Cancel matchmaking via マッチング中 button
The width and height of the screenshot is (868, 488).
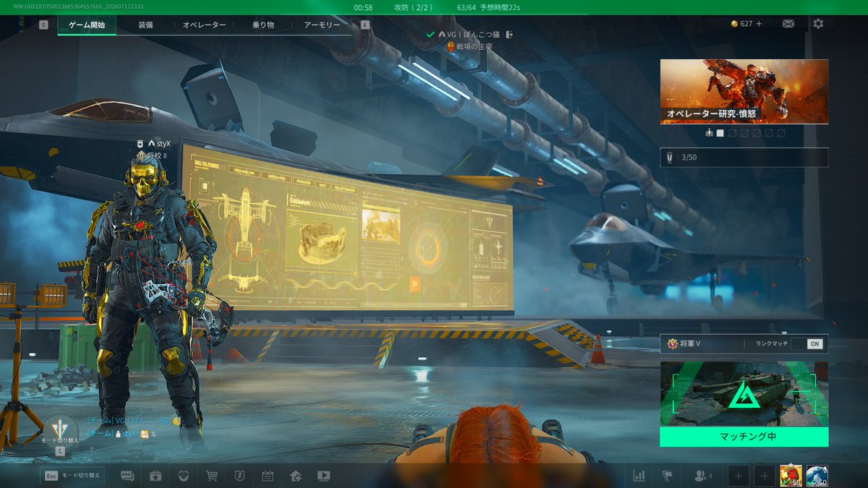744,437
